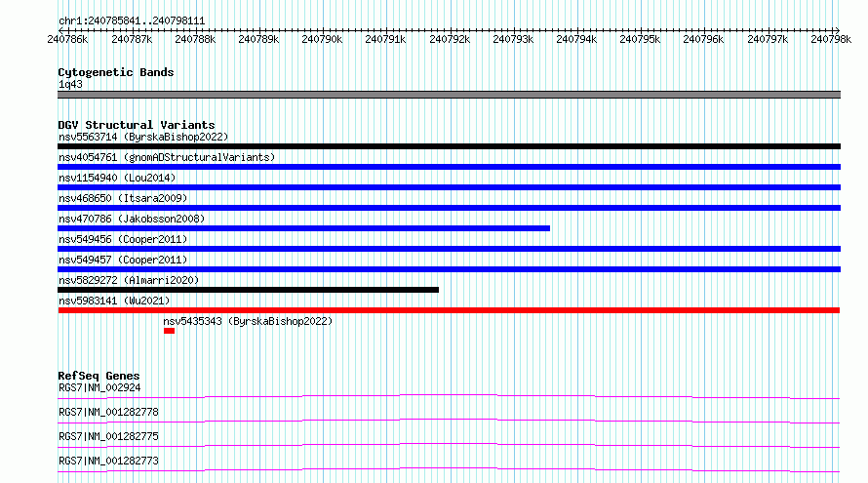The height and width of the screenshot is (483, 868).
Task: Click the Cytogenetic Bands track title
Action: click(x=116, y=72)
